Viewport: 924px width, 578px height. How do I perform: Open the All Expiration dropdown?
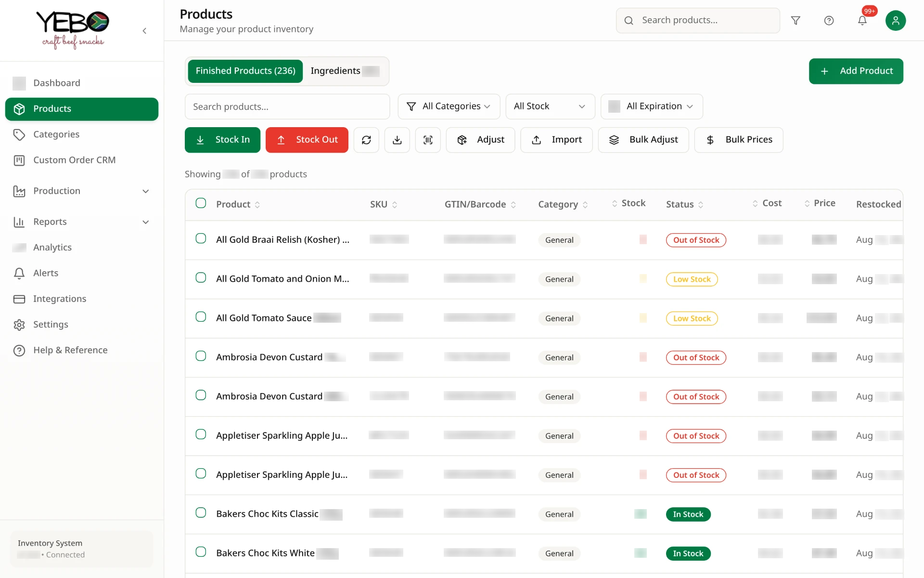coord(652,106)
